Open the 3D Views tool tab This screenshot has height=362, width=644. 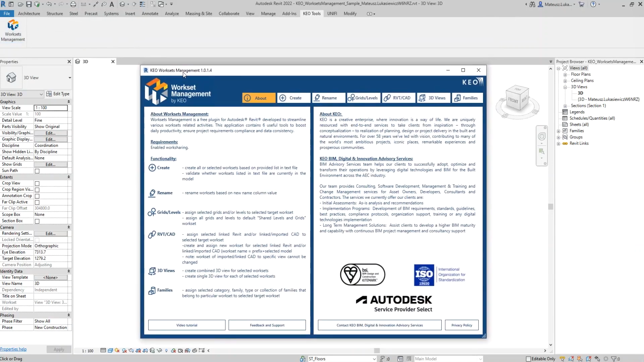coord(433,98)
